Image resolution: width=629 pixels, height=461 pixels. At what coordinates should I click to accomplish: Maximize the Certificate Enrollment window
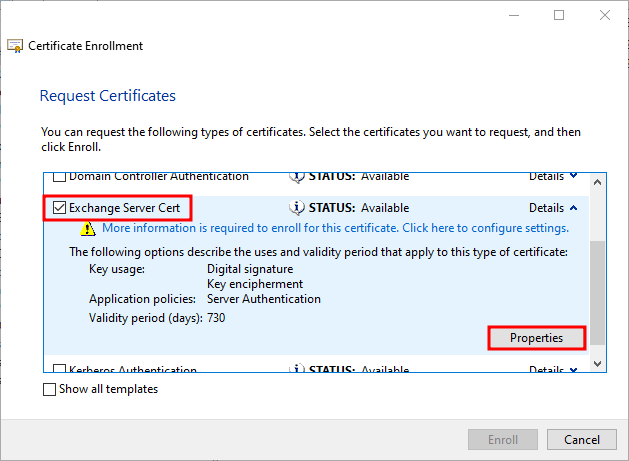click(x=559, y=15)
